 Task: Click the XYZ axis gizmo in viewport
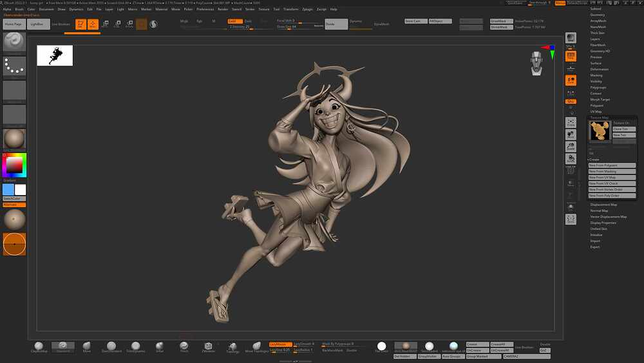click(549, 51)
